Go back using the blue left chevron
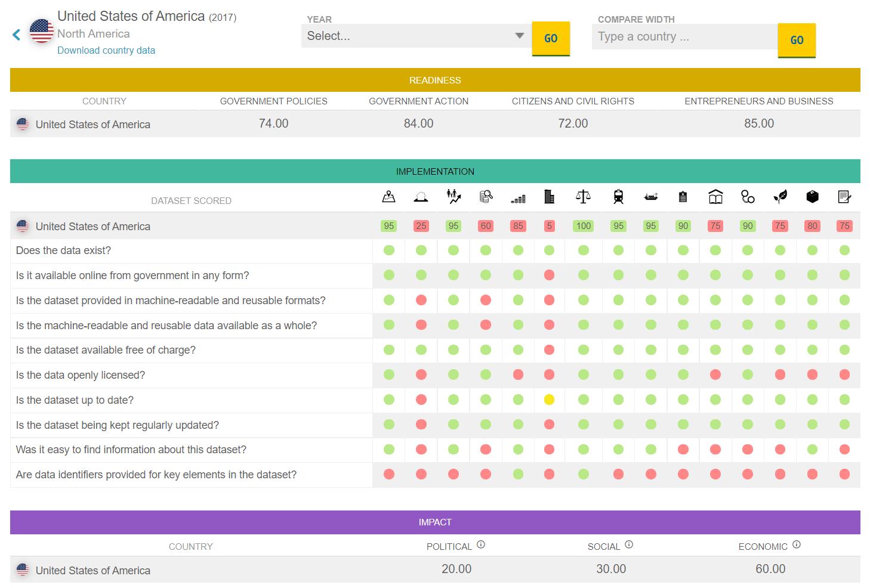 pyautogui.click(x=17, y=35)
